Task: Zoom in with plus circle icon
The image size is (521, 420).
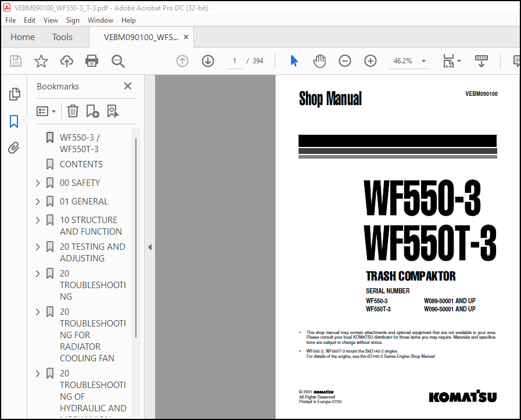Action: coord(371,61)
